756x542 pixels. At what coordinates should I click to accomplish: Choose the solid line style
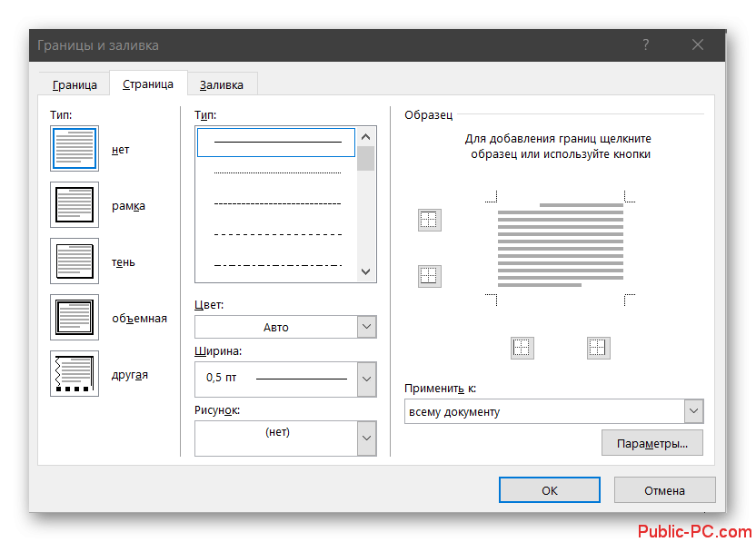[x=276, y=143]
